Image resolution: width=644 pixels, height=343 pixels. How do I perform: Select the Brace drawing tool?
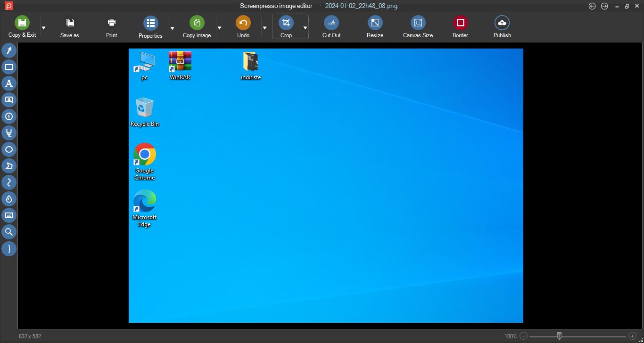(x=9, y=248)
